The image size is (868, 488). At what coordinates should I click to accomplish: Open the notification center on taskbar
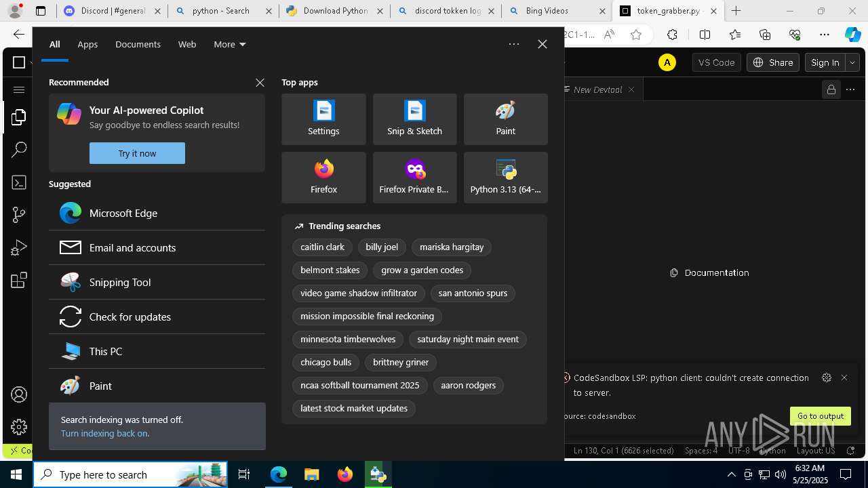coord(846,474)
